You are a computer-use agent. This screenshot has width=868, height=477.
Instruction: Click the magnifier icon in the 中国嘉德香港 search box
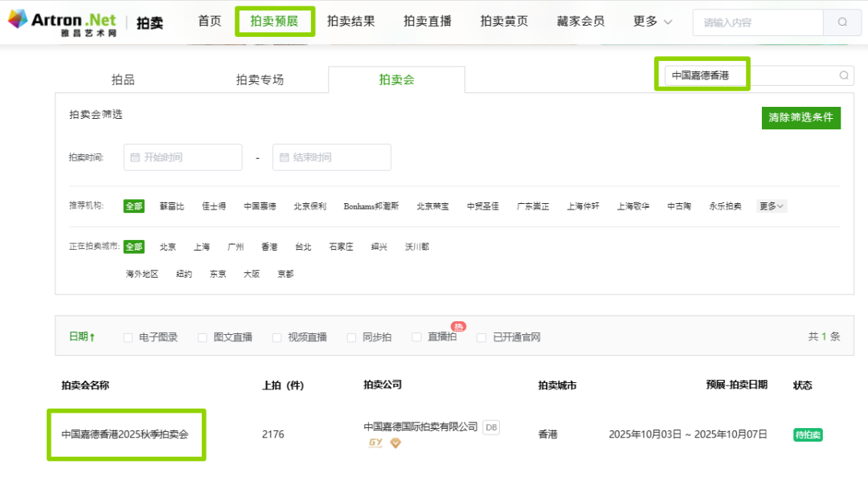point(844,75)
